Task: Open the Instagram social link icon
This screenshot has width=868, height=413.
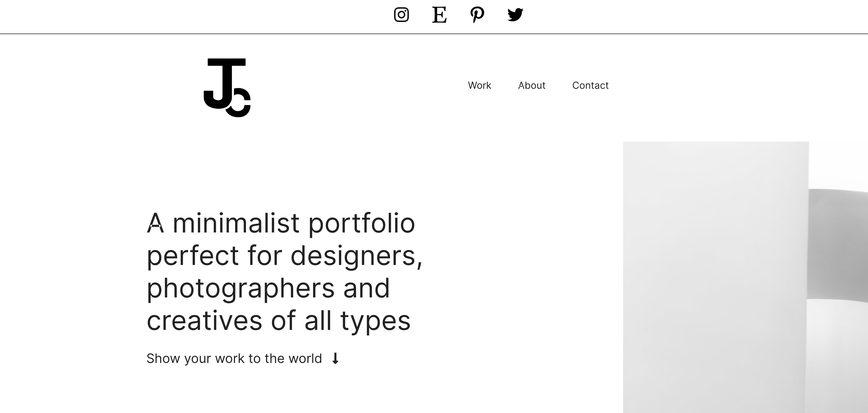Action: coord(401,15)
